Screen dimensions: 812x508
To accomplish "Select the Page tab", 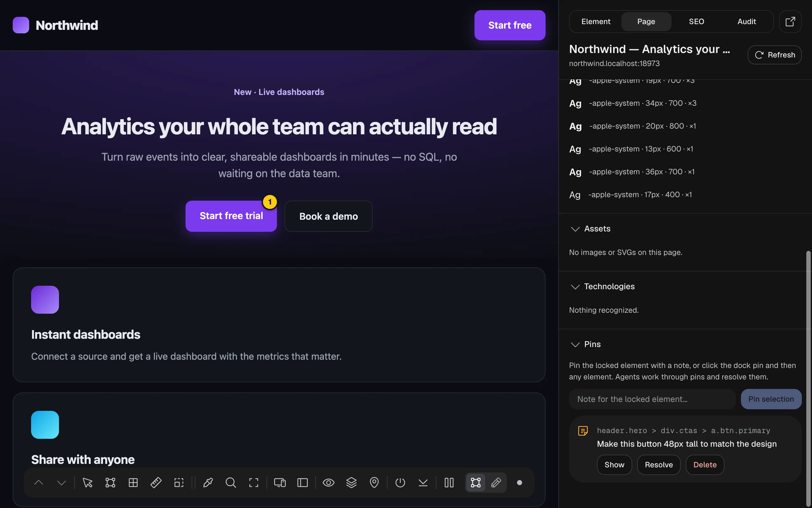I will [646, 22].
